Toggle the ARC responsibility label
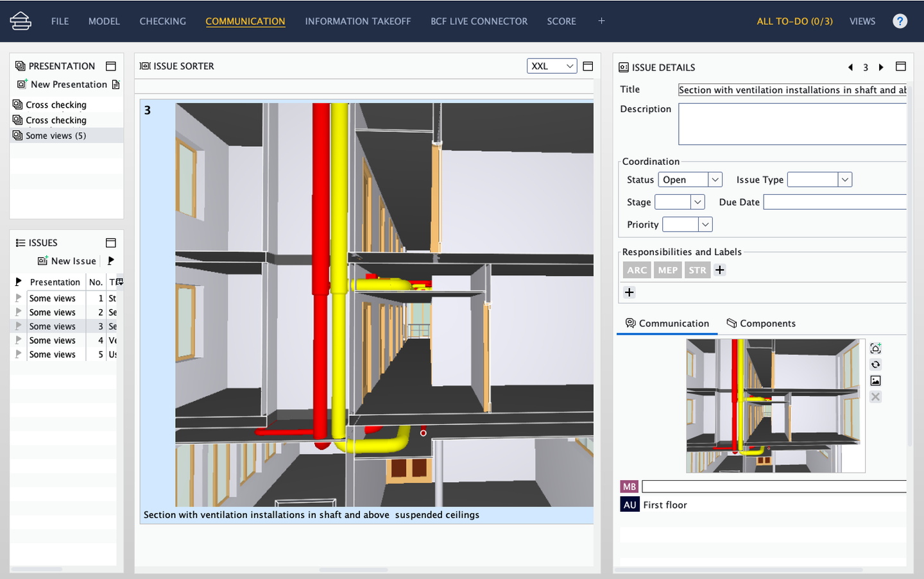Screen dimensions: 924x579 pos(637,270)
